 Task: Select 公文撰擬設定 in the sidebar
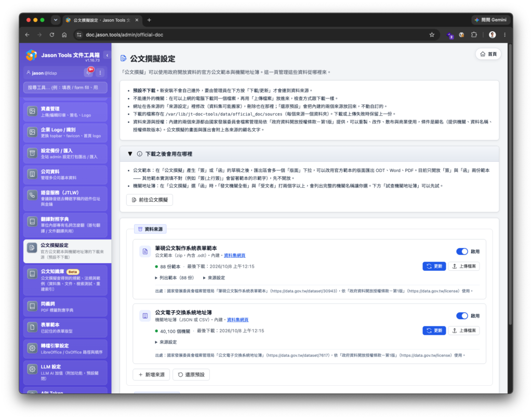pyautogui.click(x=67, y=251)
